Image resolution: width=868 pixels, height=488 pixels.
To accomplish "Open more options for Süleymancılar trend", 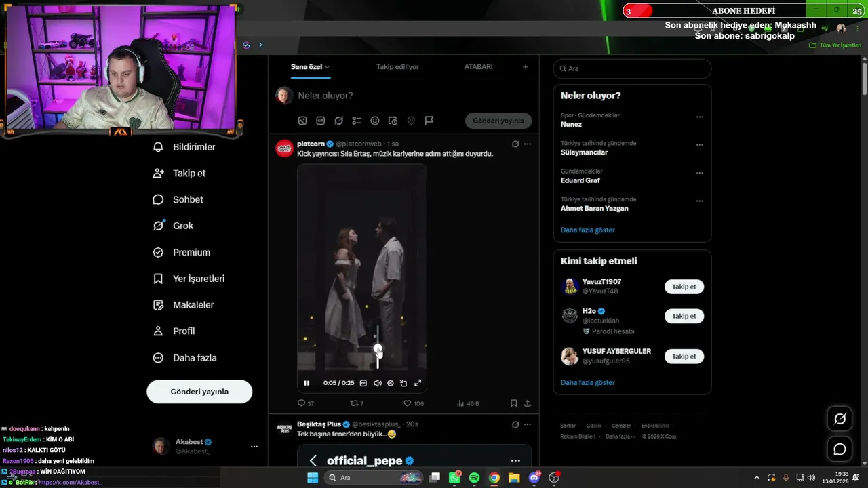I will [x=700, y=145].
